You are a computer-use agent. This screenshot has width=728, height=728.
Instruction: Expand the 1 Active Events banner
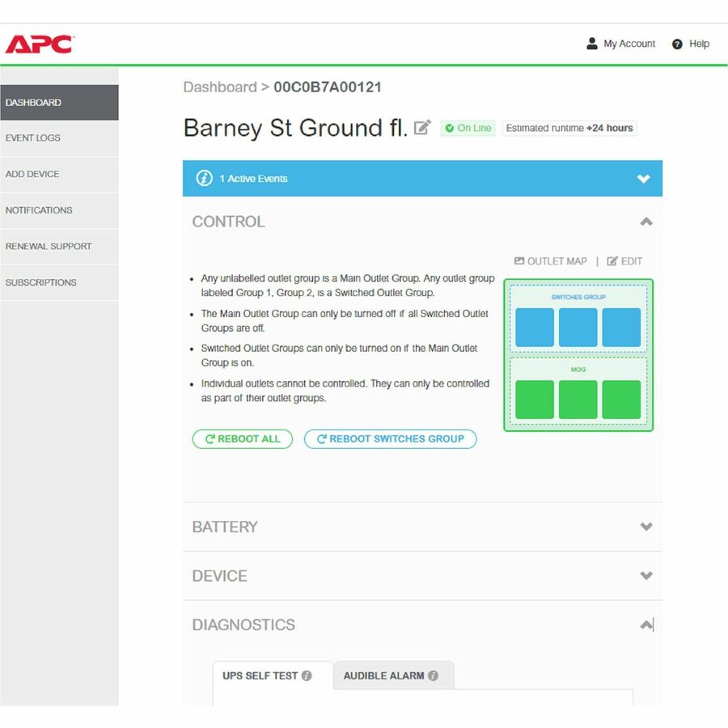pos(644,179)
